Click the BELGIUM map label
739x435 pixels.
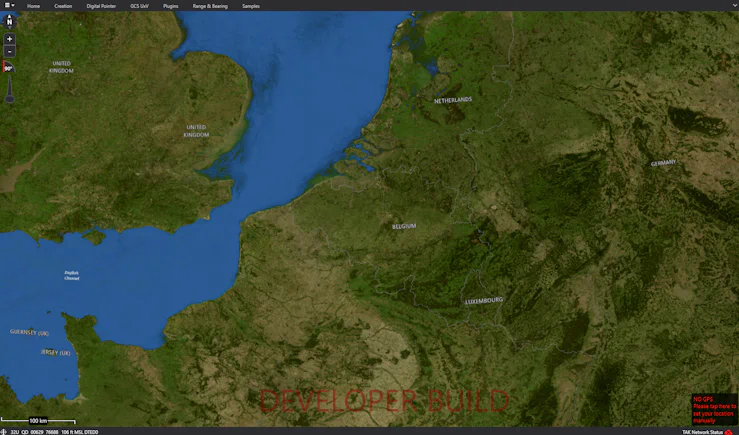(404, 226)
